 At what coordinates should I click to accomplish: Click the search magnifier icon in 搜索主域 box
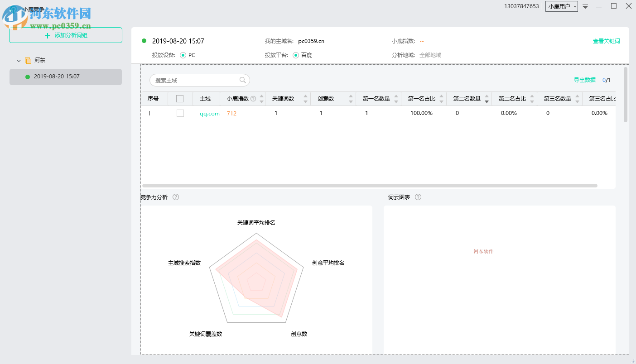[x=243, y=80]
